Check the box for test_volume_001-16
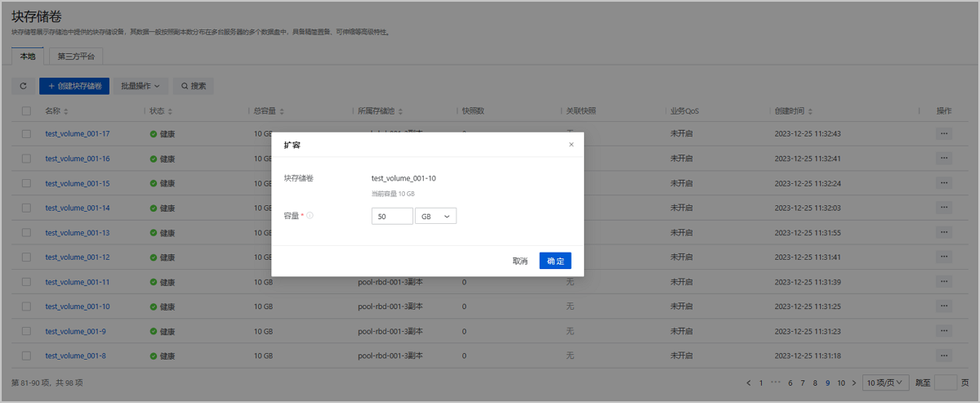The image size is (980, 403). [26, 159]
